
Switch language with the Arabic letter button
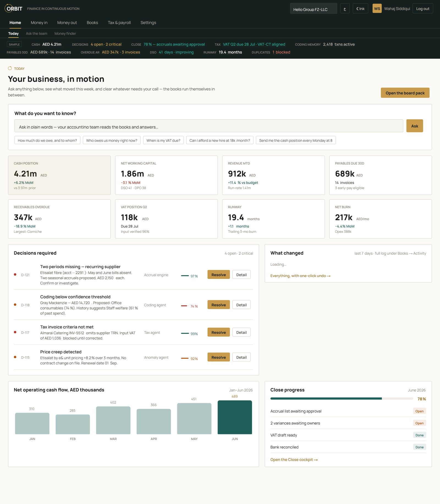[x=345, y=9]
